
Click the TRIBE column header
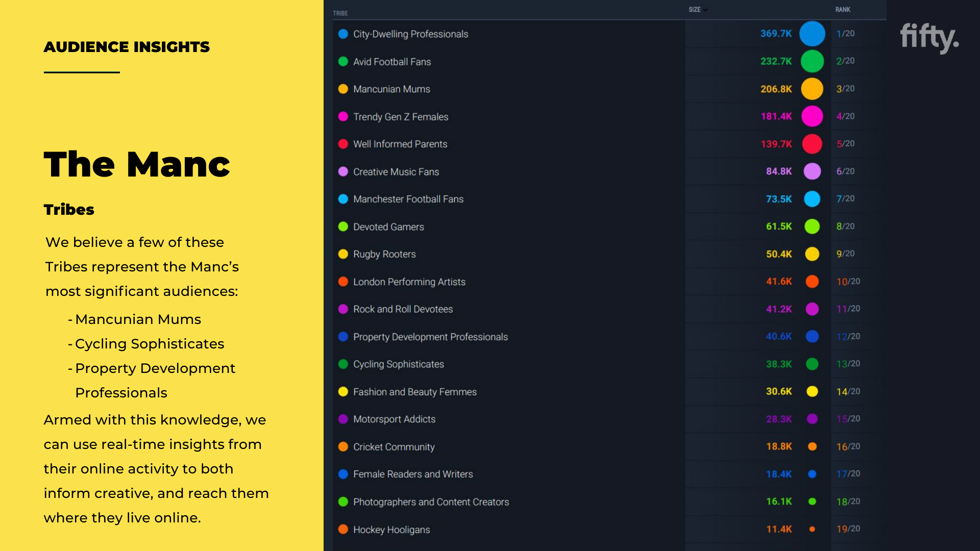pos(340,13)
